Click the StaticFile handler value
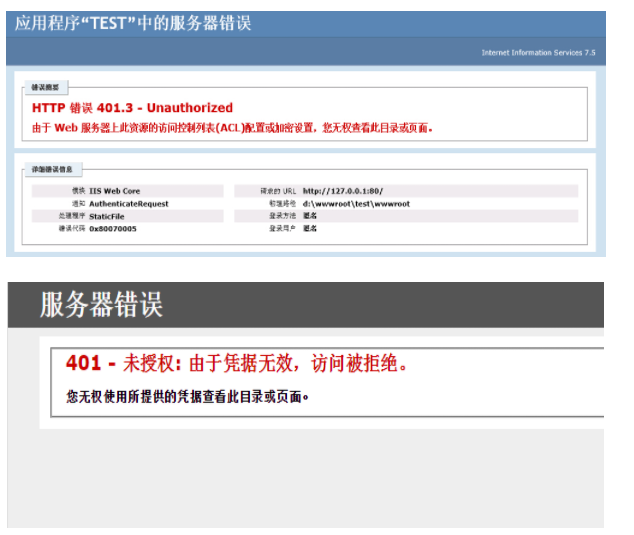The image size is (634, 535). click(107, 215)
